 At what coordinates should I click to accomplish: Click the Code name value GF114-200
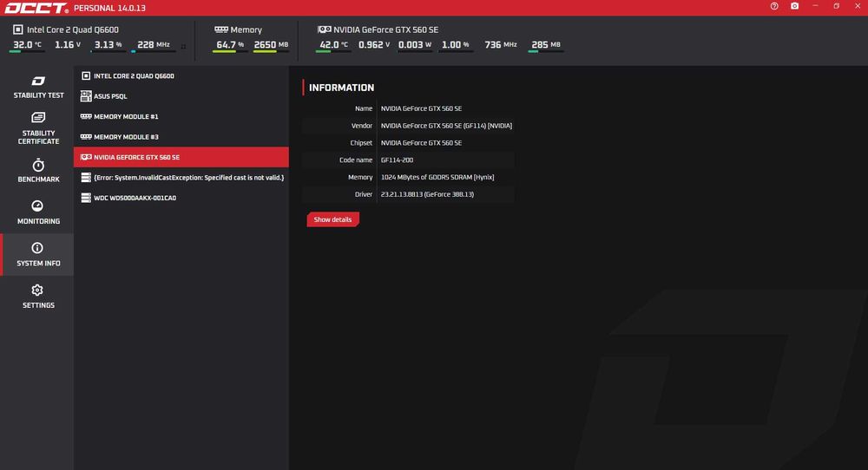397,160
